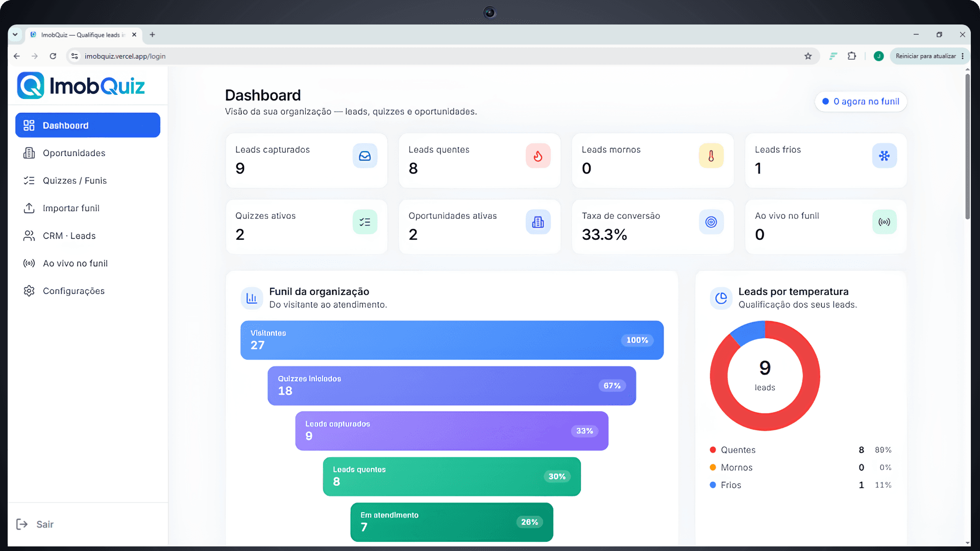Click the Quizzes checklist icon in sidebar
Screen dimensions: 980x551
point(29,181)
